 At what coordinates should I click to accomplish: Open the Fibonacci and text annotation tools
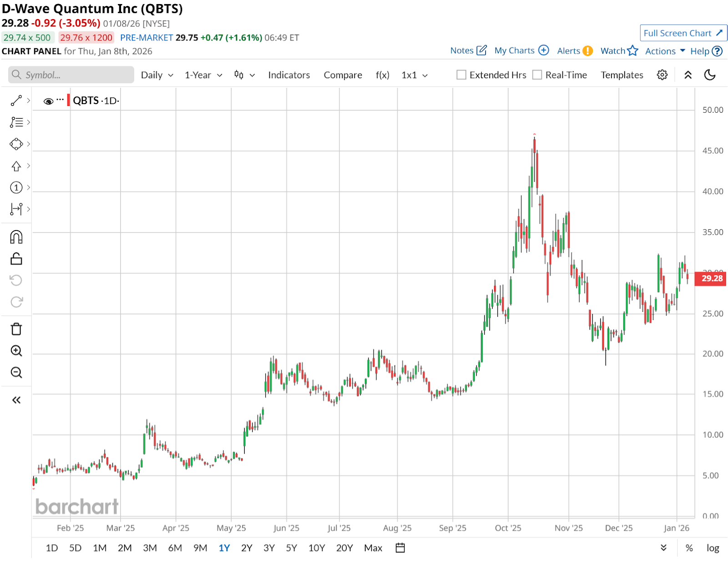pyautogui.click(x=16, y=122)
